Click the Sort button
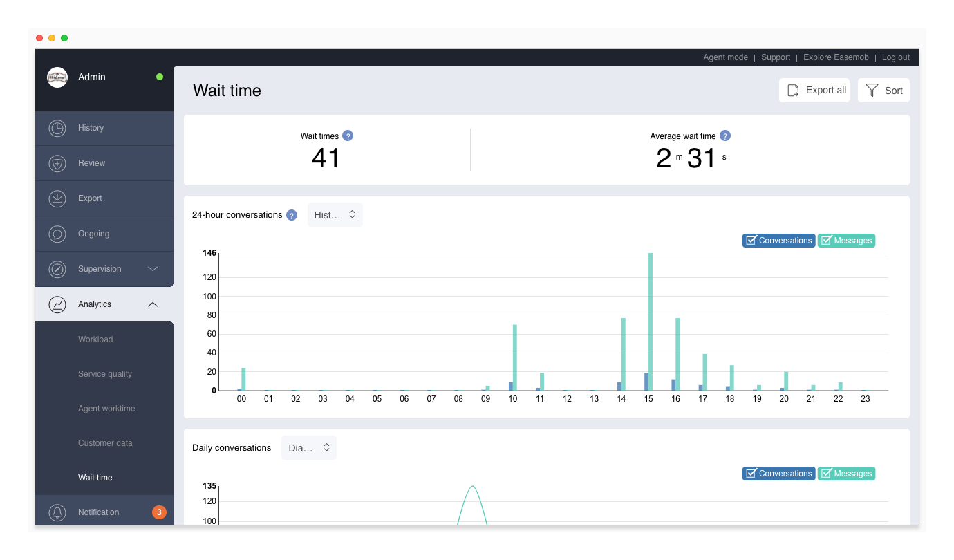Image resolution: width=954 pixels, height=560 pixels. coord(883,91)
